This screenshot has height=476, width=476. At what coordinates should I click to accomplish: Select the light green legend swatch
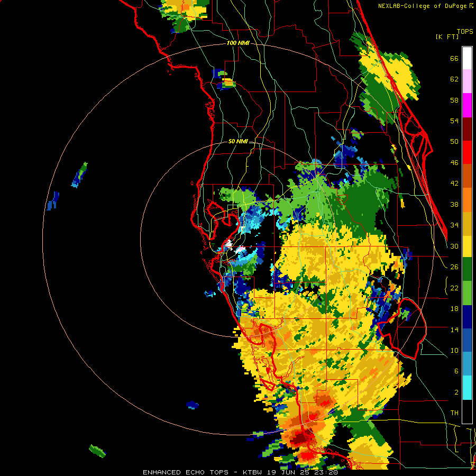click(x=467, y=292)
